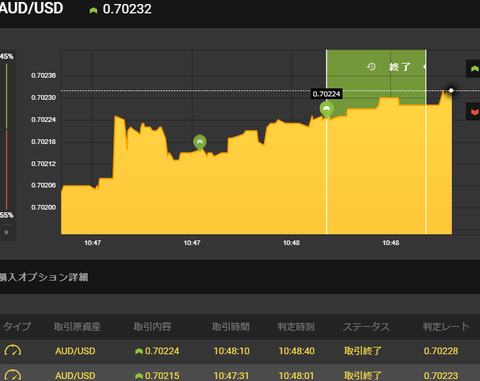Click the AUD/USD pair title

(x=31, y=8)
